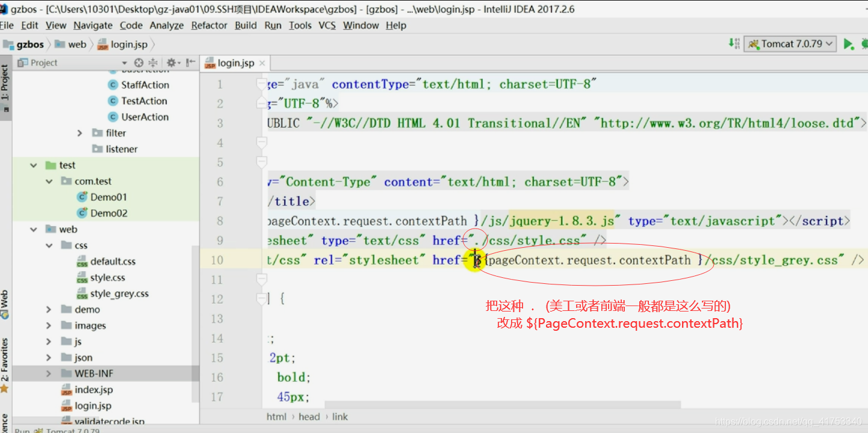Screen dimensions: 868x433
Task: Click the TestAction class icon
Action: click(113, 101)
